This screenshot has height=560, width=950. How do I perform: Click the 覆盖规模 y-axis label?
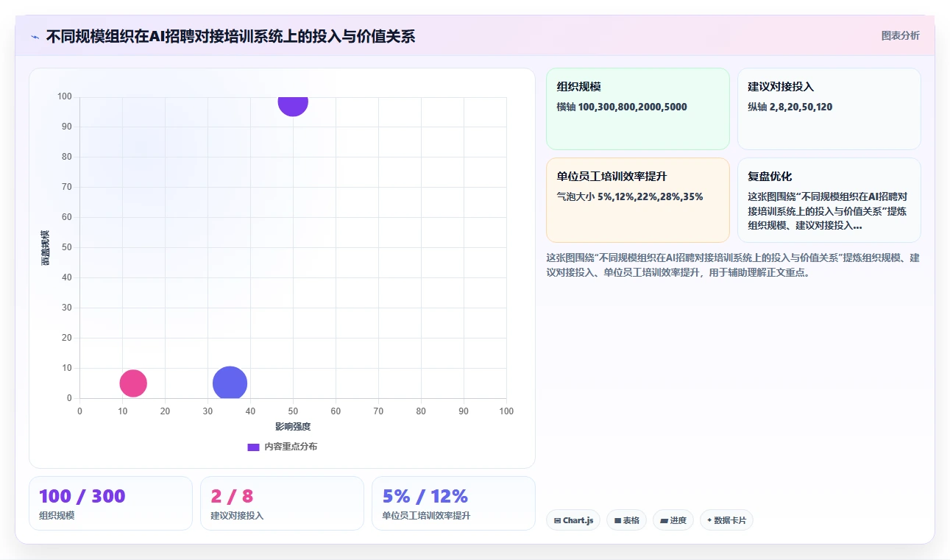46,247
